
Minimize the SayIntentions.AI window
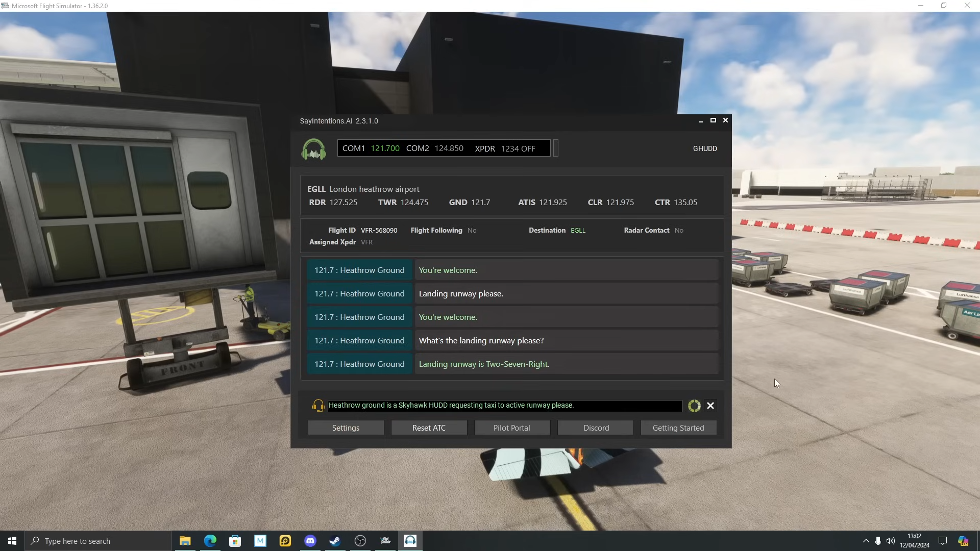point(701,120)
